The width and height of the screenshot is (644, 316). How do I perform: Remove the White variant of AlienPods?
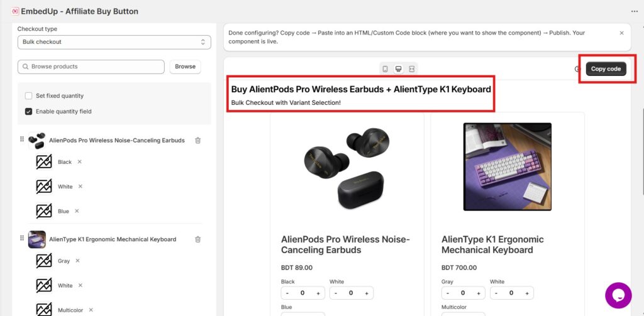click(x=80, y=187)
